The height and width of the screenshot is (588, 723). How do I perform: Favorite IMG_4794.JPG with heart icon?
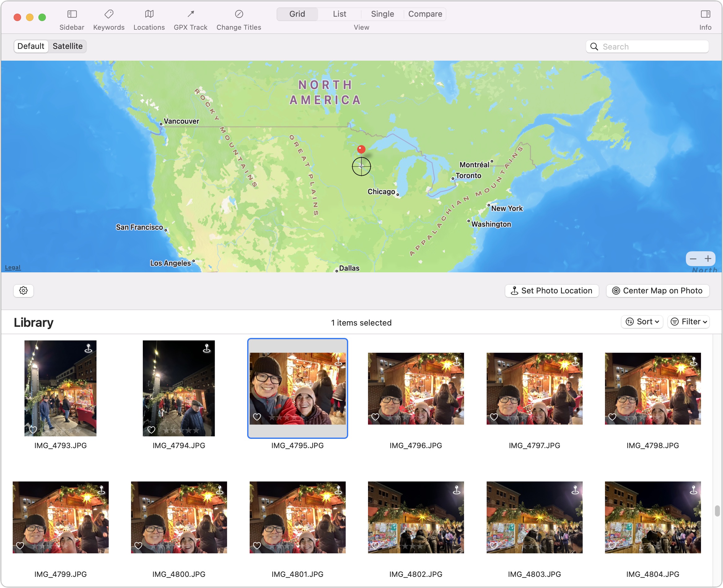(x=151, y=430)
